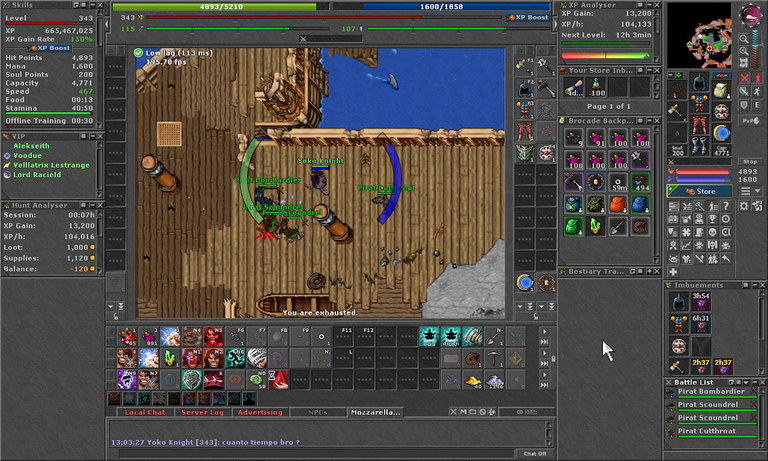Open the help question mark icon
The height and width of the screenshot is (461, 768).
[726, 206]
